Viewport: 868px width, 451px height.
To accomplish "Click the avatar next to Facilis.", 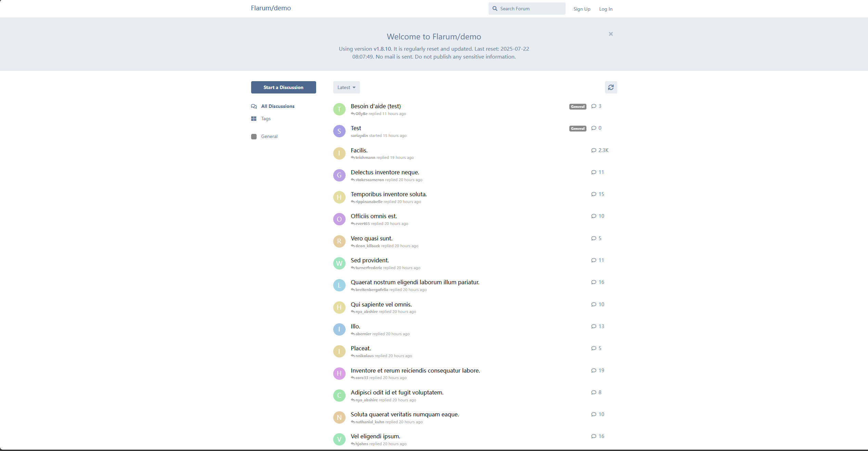I will tap(339, 153).
